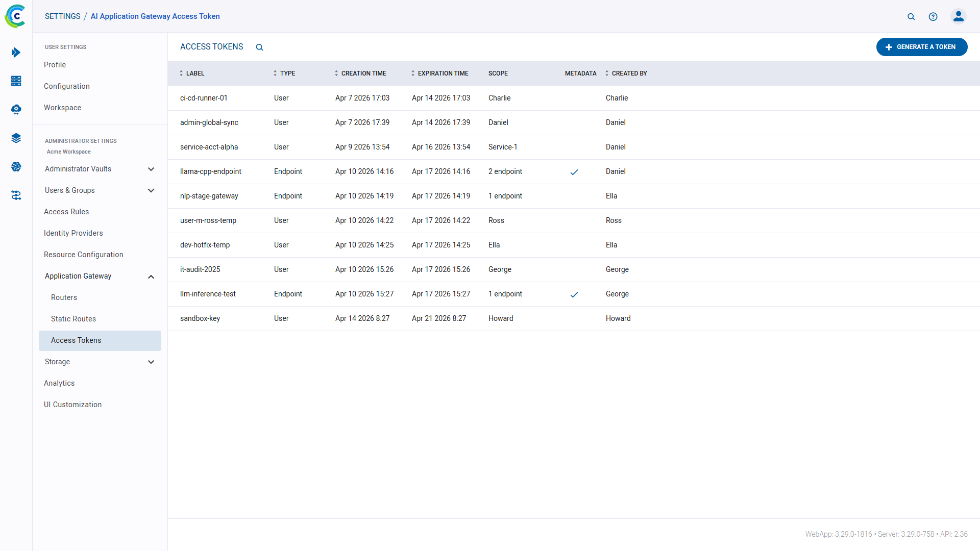Click SETTINGS breadcrumb link
The image size is (980, 551).
[x=63, y=16]
